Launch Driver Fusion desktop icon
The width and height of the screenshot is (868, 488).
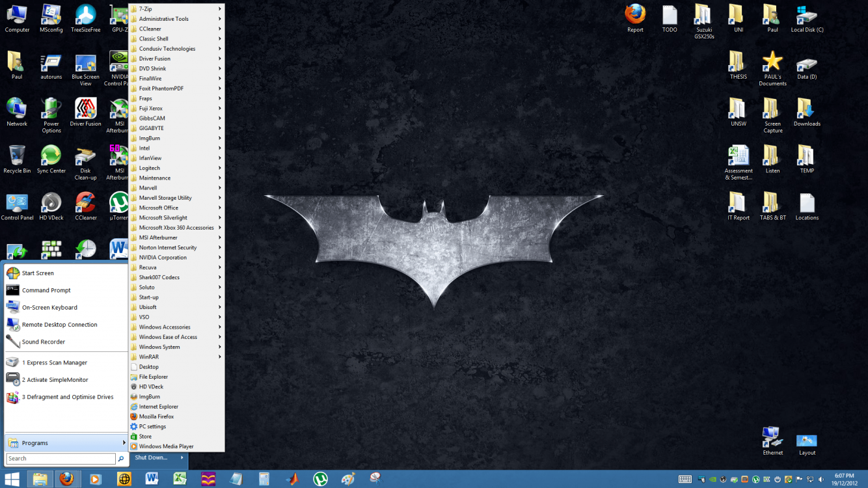(85, 112)
